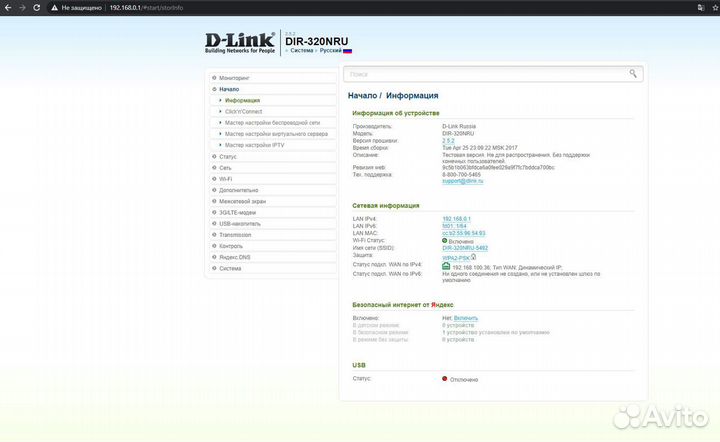The height and width of the screenshot is (442, 720).
Task: Expand the Система sidebar section
Action: point(273,268)
